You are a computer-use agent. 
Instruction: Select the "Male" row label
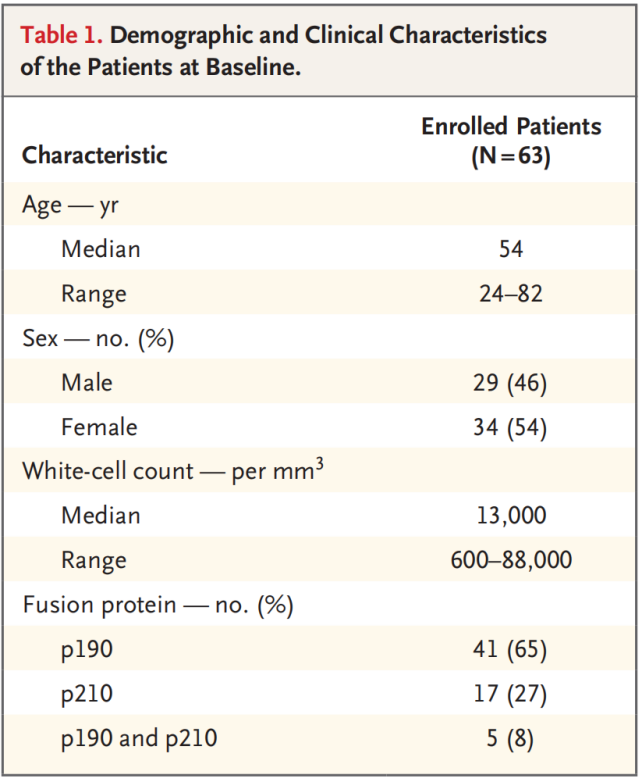87,382
